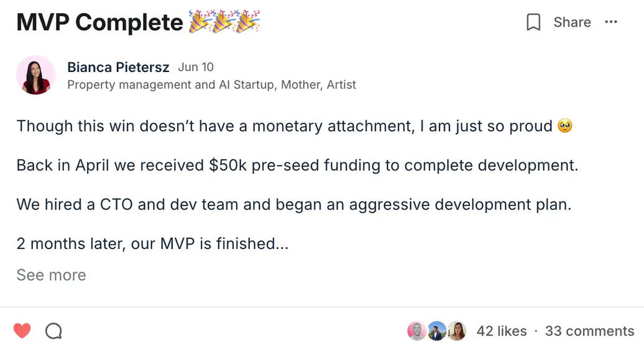Click the party popper emojis in title
The width and height of the screenshot is (644, 349).
(x=224, y=22)
